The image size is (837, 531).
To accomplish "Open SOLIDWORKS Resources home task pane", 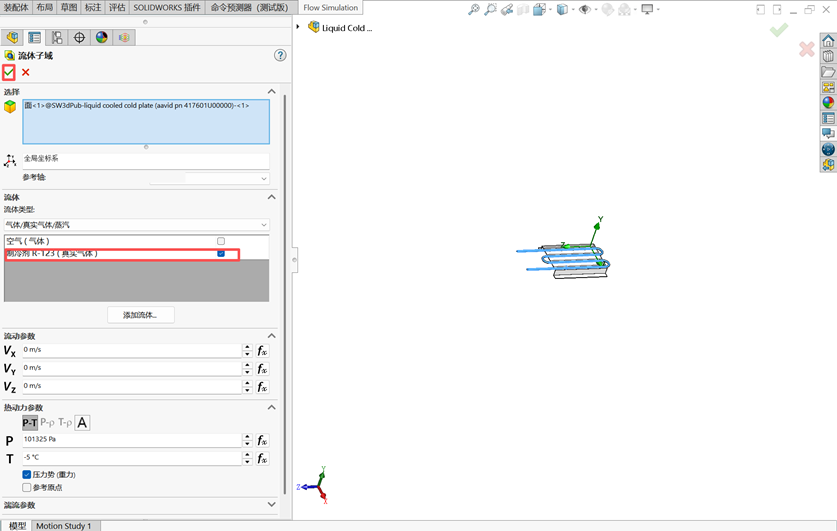I will [x=828, y=41].
